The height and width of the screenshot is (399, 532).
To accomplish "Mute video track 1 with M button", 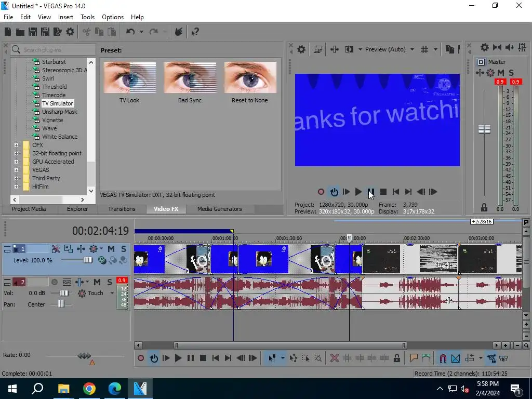I will (111, 249).
